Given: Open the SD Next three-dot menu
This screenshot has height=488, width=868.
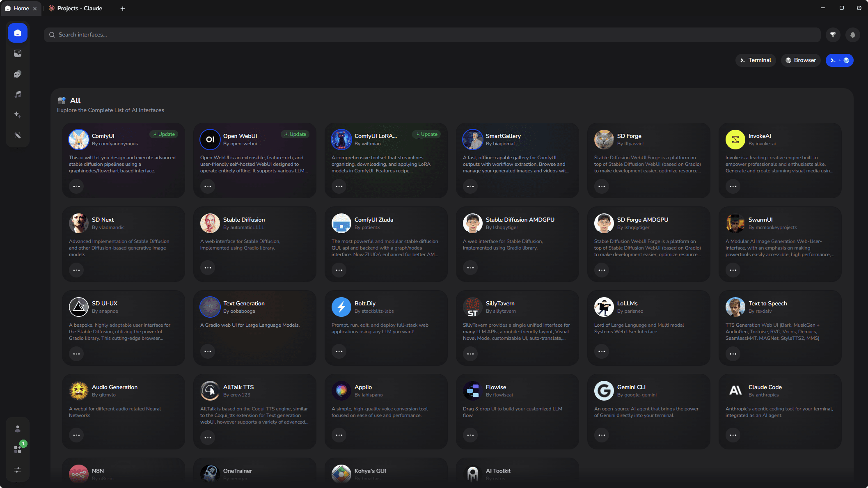Looking at the screenshot, I should (x=76, y=270).
